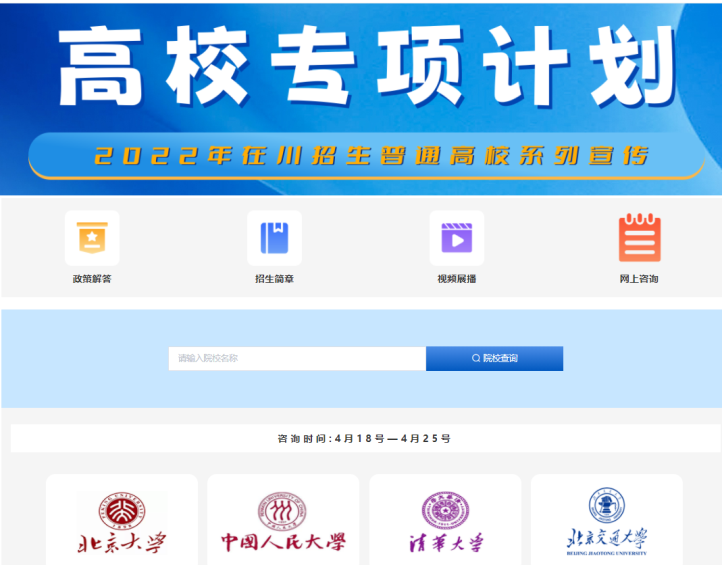722x565 pixels.
Task: Open the 网上咨询 orange notepad icon
Action: pyautogui.click(x=639, y=238)
